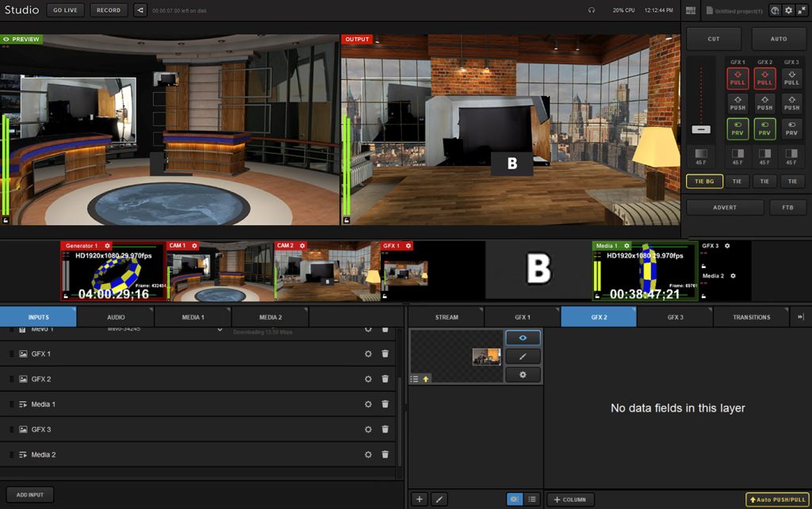Switch layers to list view
The width and height of the screenshot is (812, 509).
pyautogui.click(x=532, y=499)
